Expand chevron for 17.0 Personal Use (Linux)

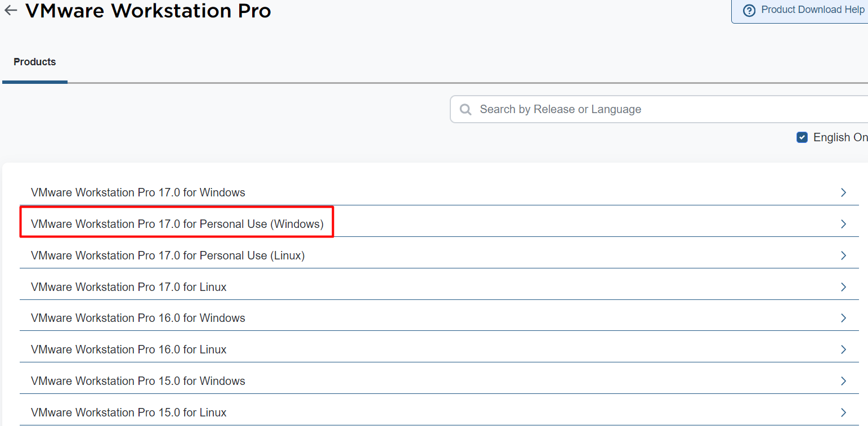coord(843,255)
